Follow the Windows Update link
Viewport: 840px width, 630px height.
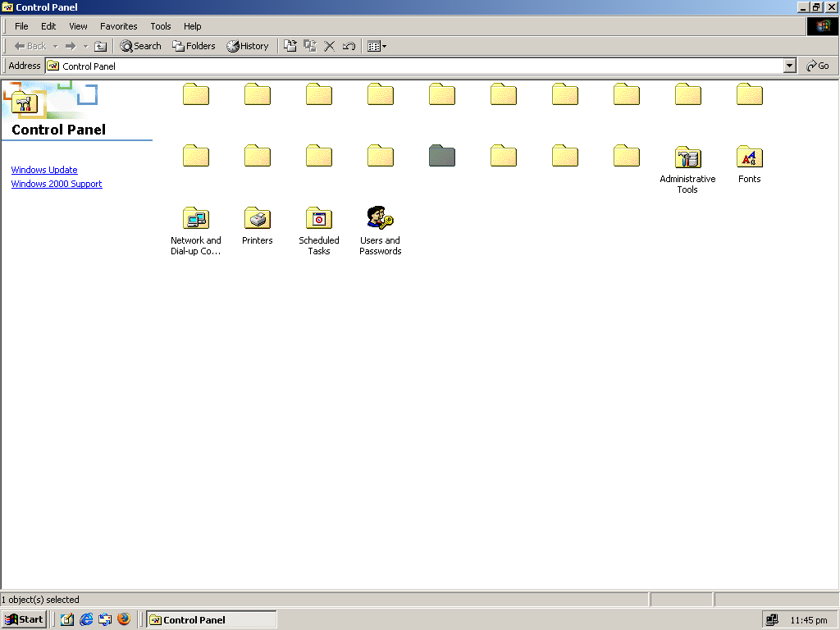(44, 170)
